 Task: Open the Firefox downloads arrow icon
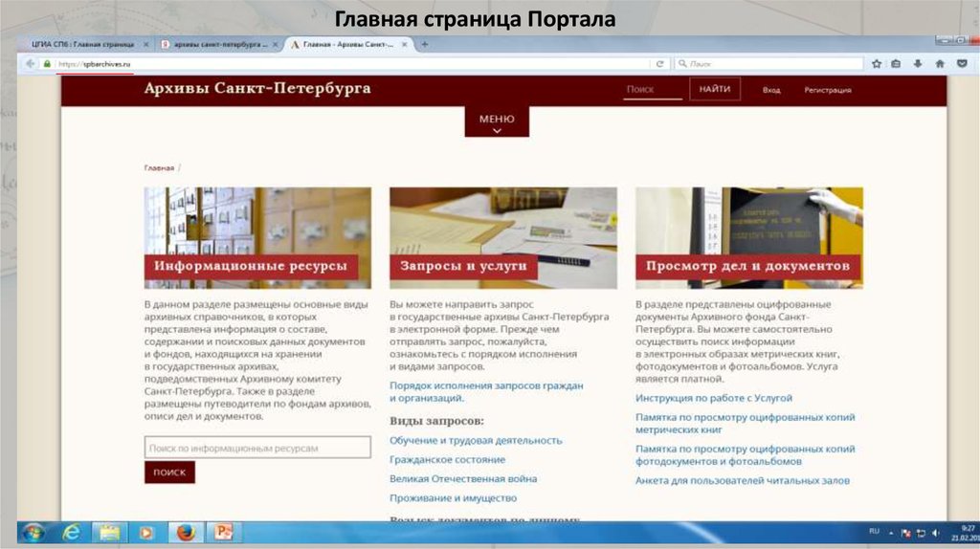[917, 63]
